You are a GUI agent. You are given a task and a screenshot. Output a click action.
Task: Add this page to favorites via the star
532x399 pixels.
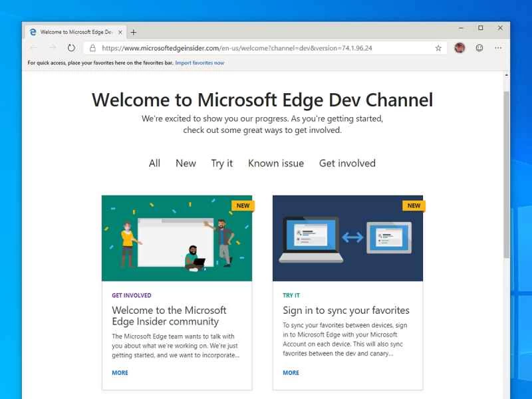pos(437,48)
